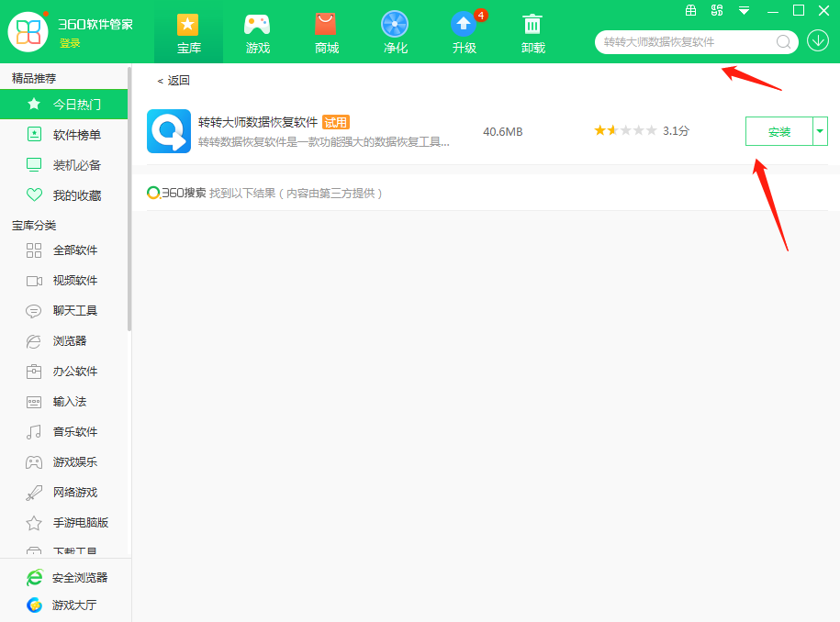The width and height of the screenshot is (840, 622).
Task: Open the 视频软件 category
Action: click(63, 281)
